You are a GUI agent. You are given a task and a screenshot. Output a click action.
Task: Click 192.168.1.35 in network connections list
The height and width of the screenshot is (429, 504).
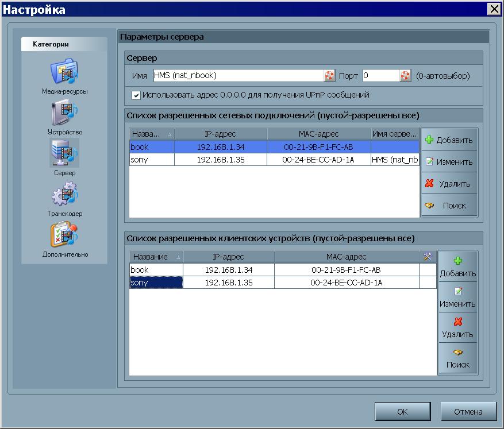(x=221, y=160)
